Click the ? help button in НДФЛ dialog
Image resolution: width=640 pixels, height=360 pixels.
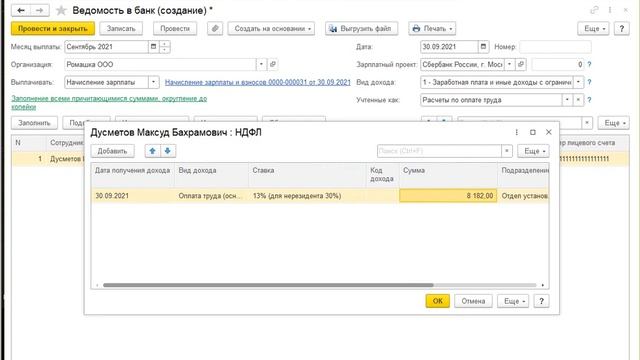[x=541, y=301]
